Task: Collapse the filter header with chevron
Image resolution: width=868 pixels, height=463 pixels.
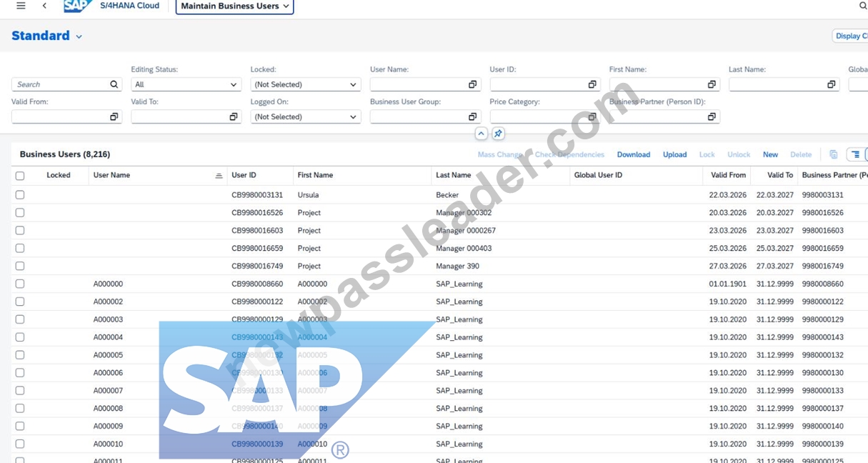Action: pos(481,134)
